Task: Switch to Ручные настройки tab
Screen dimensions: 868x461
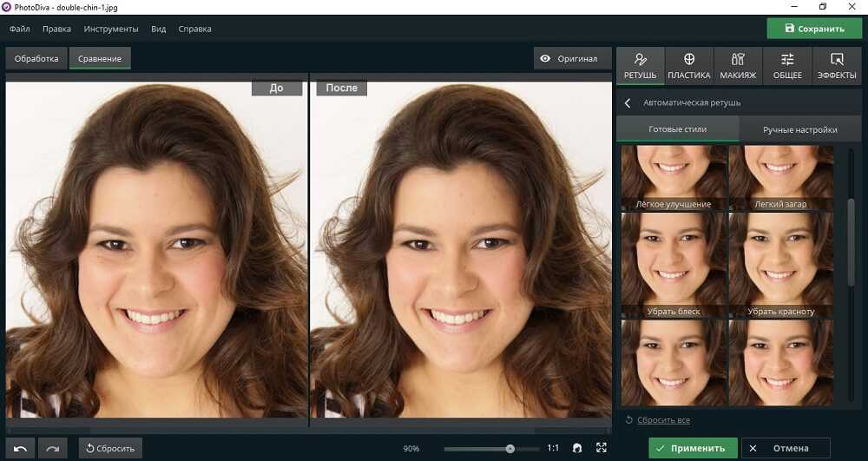Action: [799, 129]
